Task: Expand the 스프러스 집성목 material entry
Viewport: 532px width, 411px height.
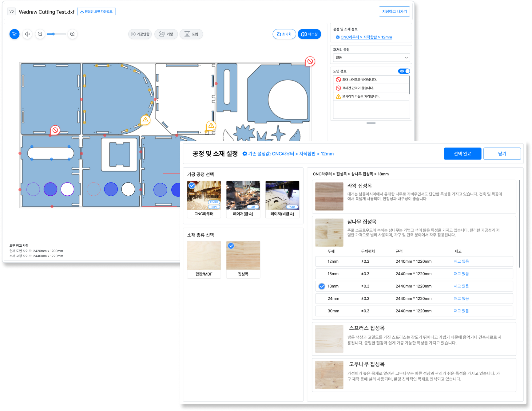Action: pyautogui.click(x=414, y=339)
